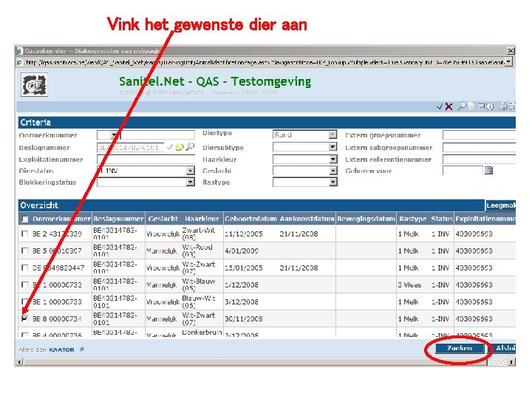Open the calendar icon next to Geboren voor
532x399 pixels.
[x=488, y=171]
